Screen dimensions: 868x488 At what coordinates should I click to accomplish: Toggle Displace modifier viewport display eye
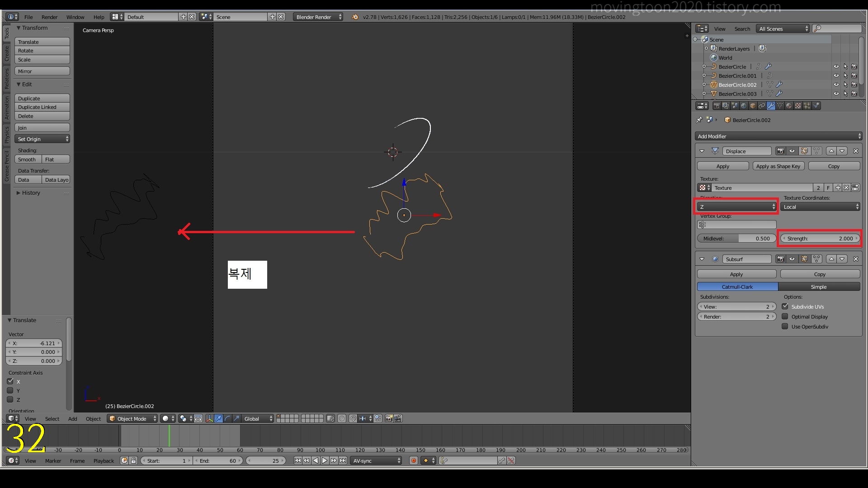point(792,151)
